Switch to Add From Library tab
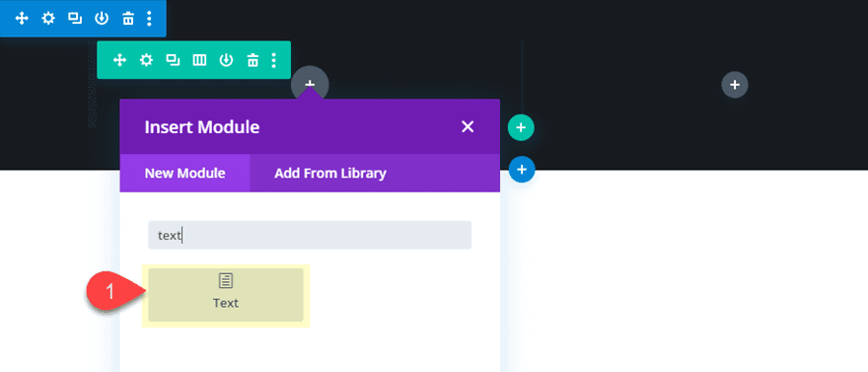This screenshot has height=372, width=868. click(x=330, y=174)
